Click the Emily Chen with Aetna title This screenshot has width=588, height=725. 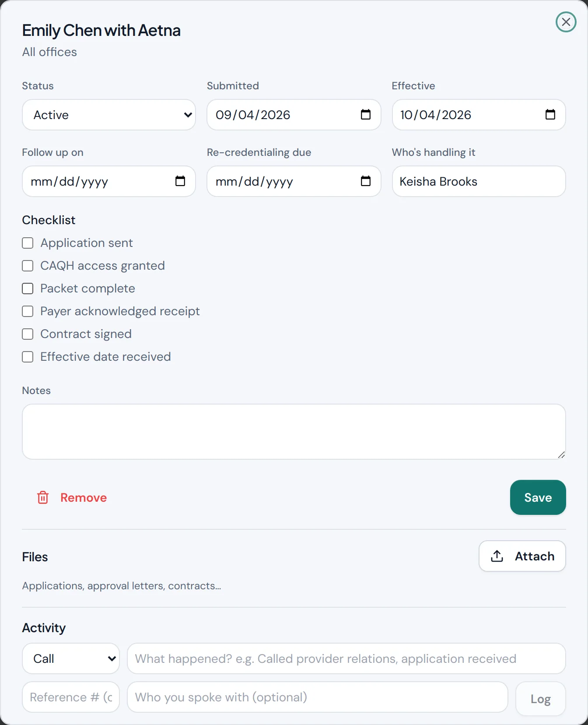point(101,31)
